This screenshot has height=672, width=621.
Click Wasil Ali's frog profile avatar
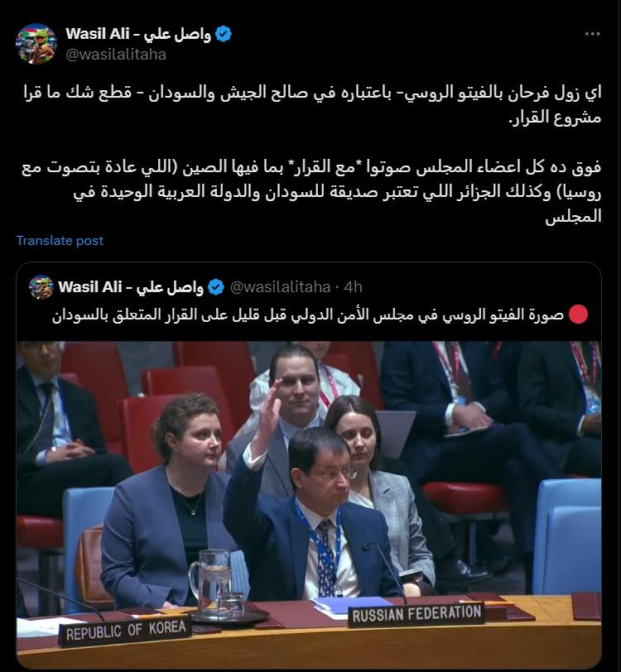pyautogui.click(x=36, y=44)
